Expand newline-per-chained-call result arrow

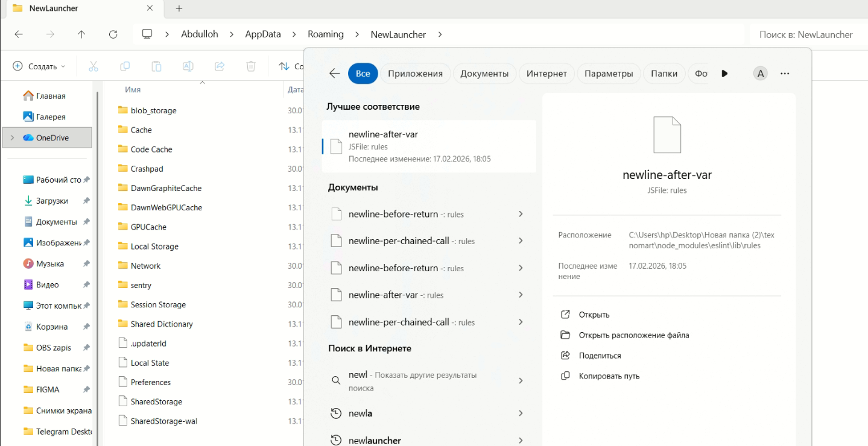coord(520,241)
